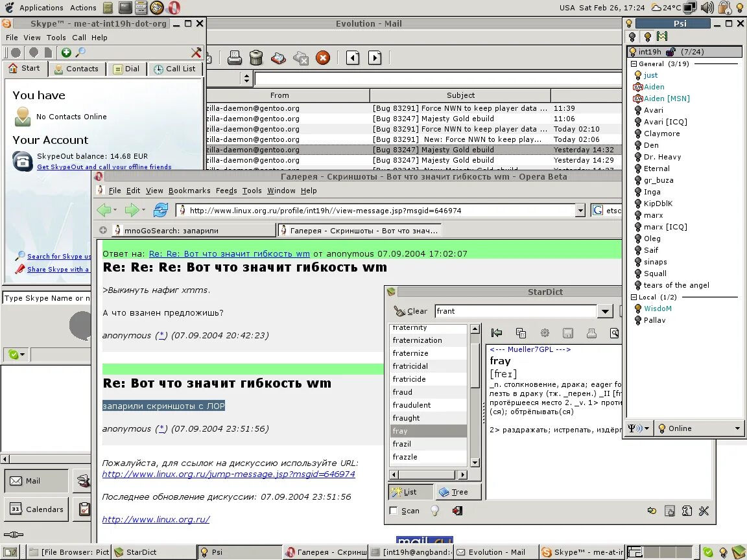Switch StarDict to List view
The width and height of the screenshot is (747, 560).
[x=410, y=492]
